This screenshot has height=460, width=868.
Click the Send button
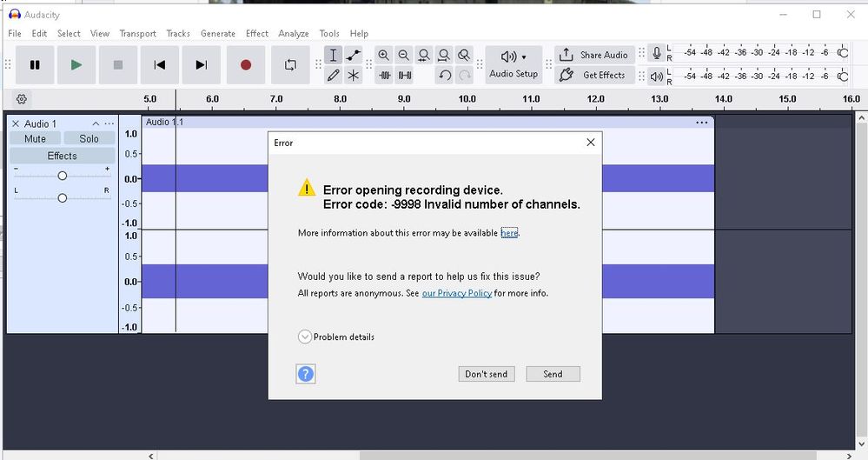point(553,374)
